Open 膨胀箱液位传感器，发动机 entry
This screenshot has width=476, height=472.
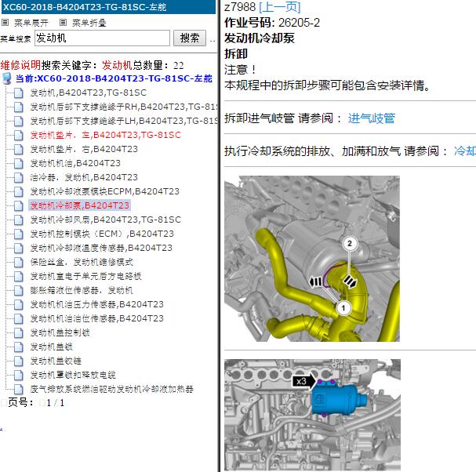click(82, 290)
